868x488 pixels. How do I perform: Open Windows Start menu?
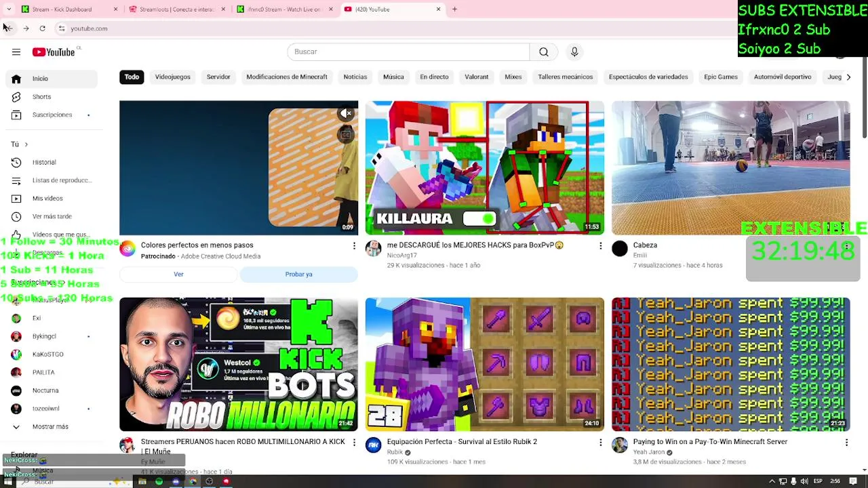click(9, 482)
